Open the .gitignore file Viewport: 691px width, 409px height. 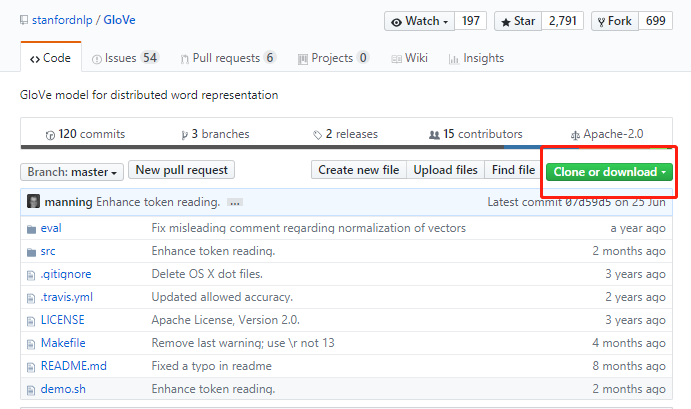pos(66,274)
